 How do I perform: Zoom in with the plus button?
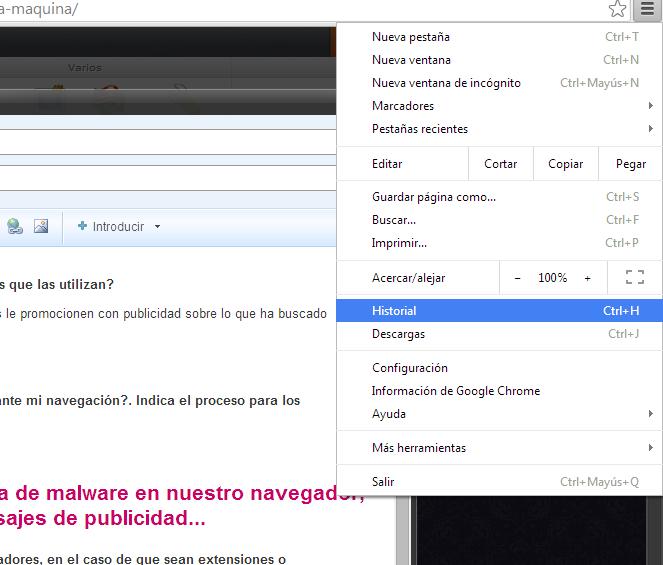click(x=587, y=278)
